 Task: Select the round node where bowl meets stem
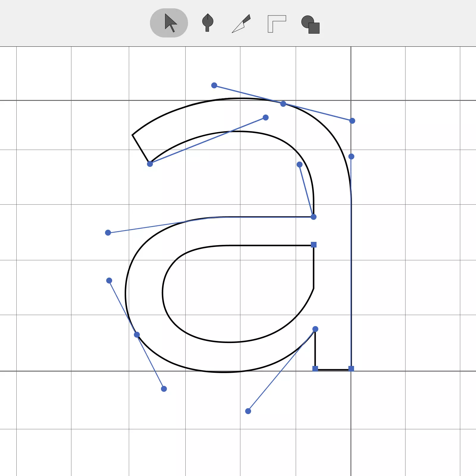[x=315, y=329]
